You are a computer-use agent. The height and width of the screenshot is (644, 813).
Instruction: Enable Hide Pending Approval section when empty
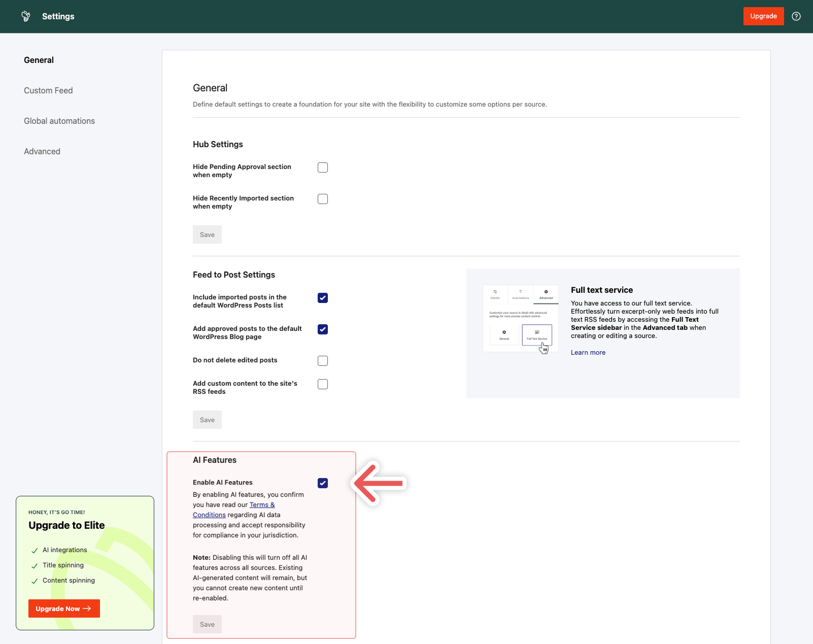pyautogui.click(x=323, y=167)
